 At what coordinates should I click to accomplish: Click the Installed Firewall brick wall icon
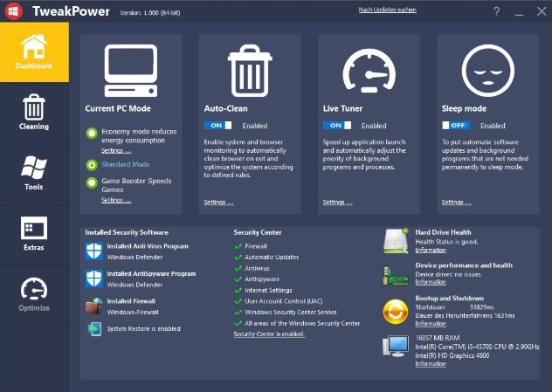(94, 306)
